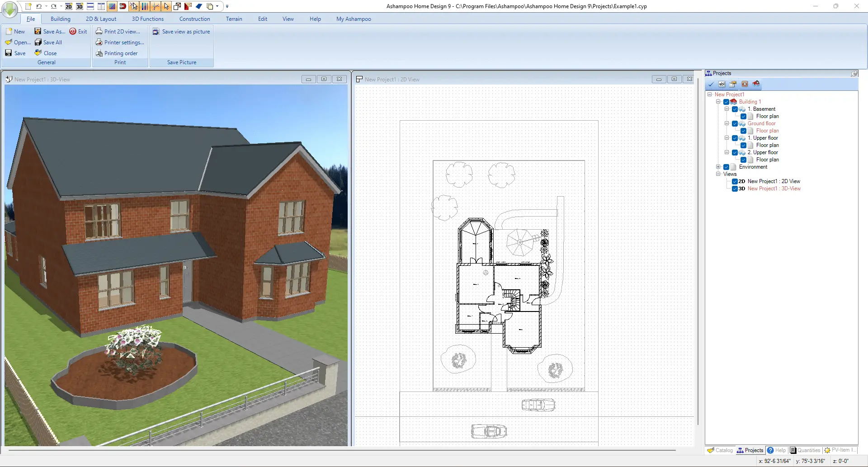Select the 3D view toolbar icon
The width and height of the screenshot is (868, 467).
[79, 7]
